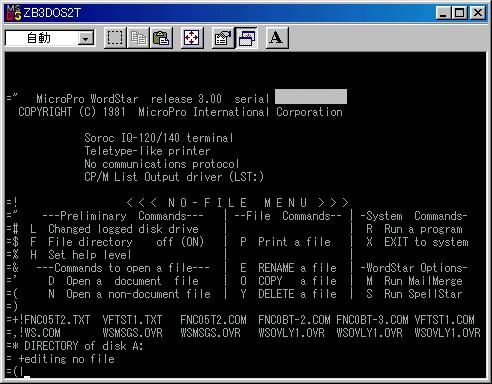The height and width of the screenshot is (384, 492).
Task: Click 'editing no file' status line
Action: click(x=70, y=359)
